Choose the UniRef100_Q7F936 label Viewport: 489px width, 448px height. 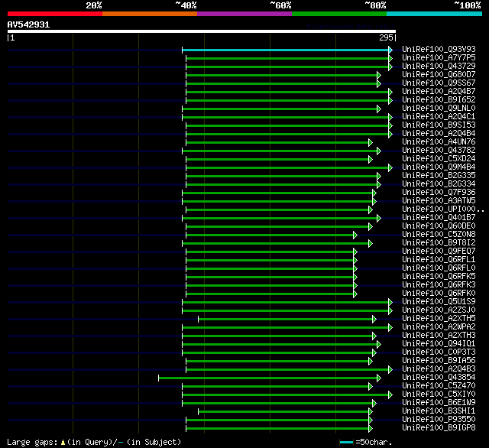point(439,193)
